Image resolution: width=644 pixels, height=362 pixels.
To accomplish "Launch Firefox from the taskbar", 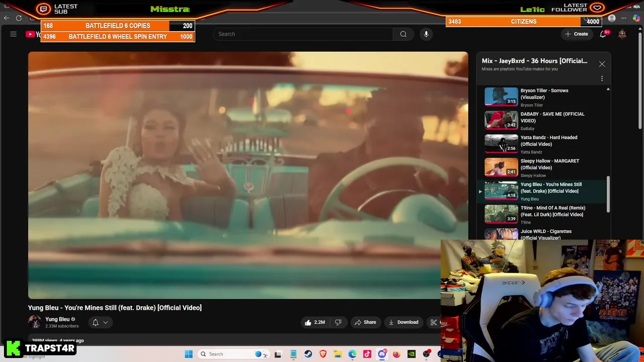I will click(x=396, y=354).
